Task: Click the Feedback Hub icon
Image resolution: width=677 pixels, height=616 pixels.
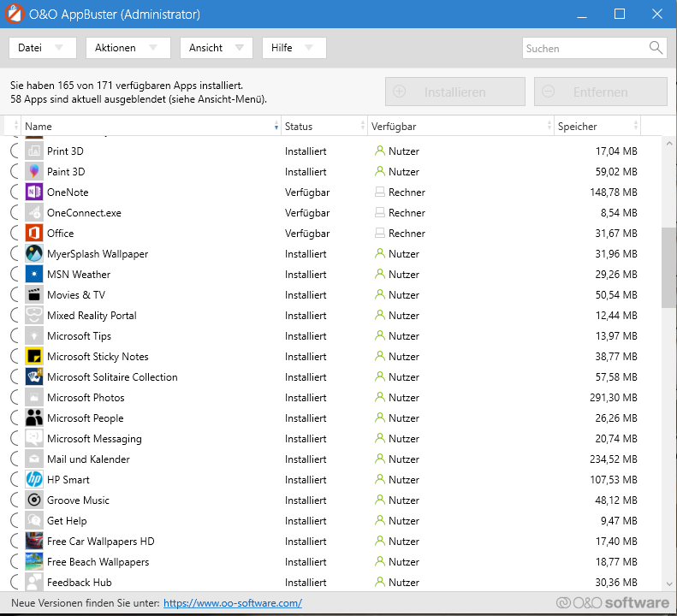Action: (x=34, y=582)
